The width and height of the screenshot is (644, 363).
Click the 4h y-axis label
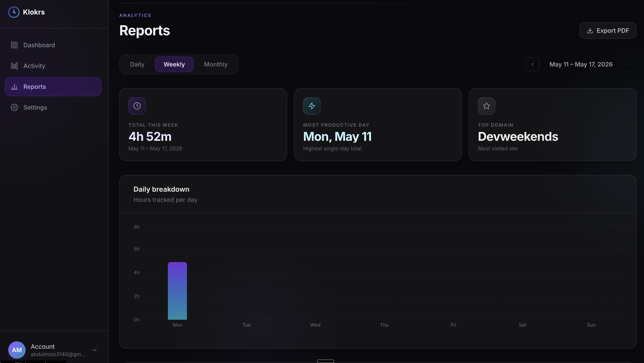[x=137, y=272]
